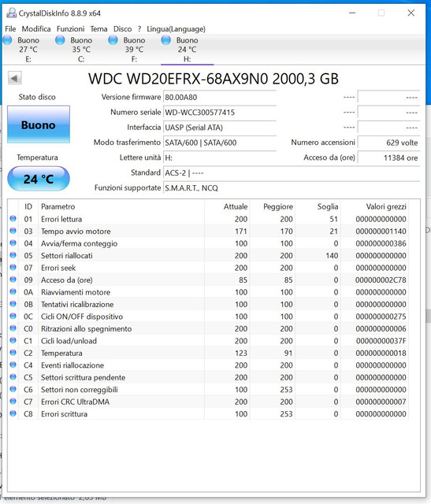Viewport: 431px width, 504px height.
Task: Open the Tema menu
Action: pos(98,29)
